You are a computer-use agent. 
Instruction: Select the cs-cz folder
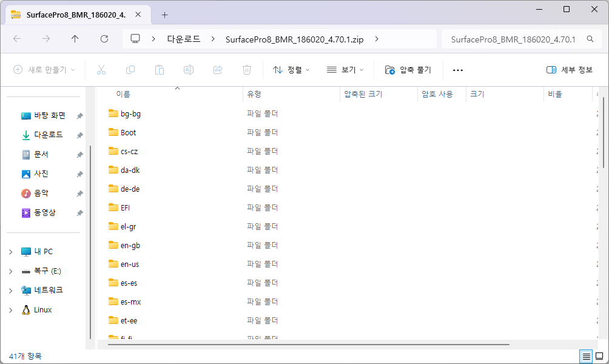point(129,152)
